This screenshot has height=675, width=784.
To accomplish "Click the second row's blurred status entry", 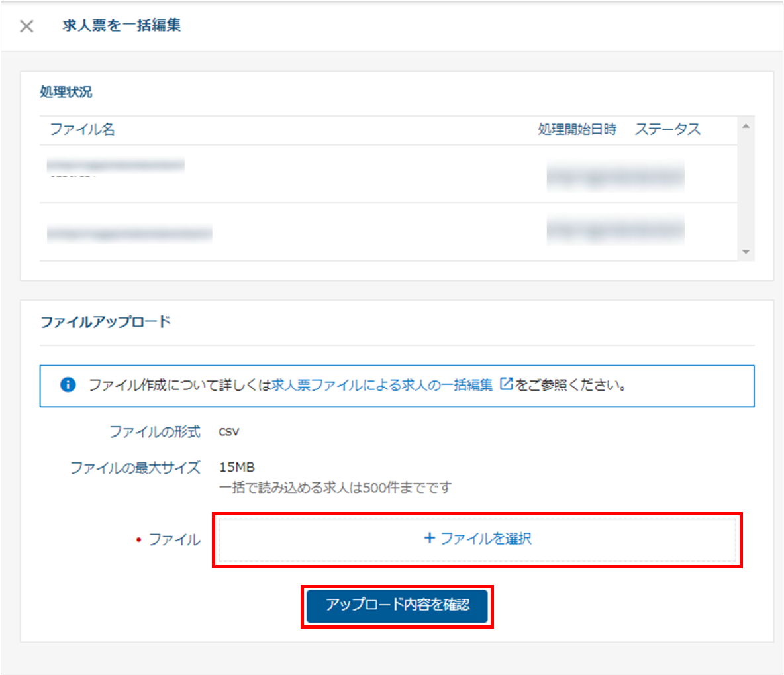I will click(615, 230).
